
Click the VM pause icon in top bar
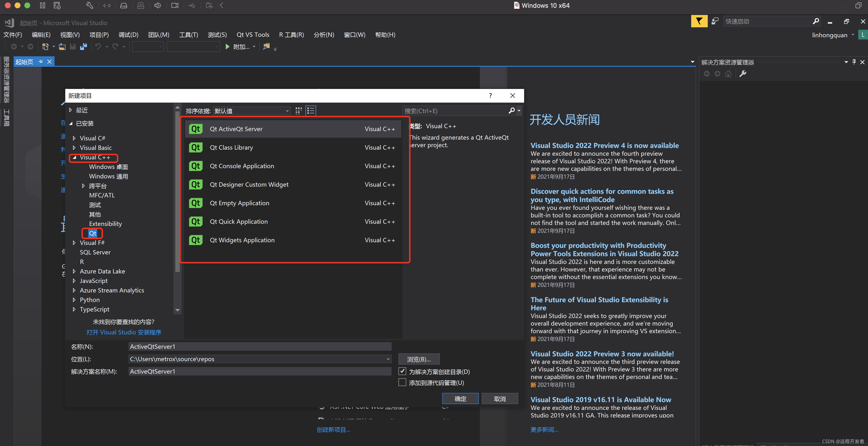(42, 5)
